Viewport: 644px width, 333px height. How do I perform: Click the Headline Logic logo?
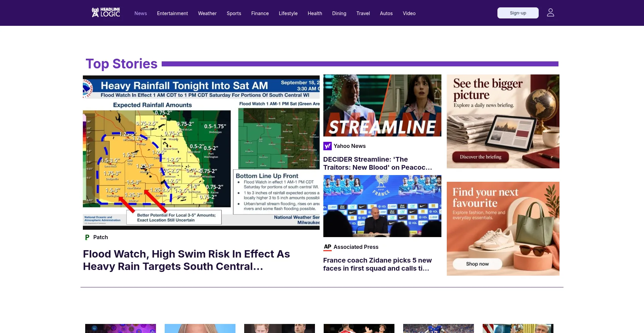tap(106, 13)
